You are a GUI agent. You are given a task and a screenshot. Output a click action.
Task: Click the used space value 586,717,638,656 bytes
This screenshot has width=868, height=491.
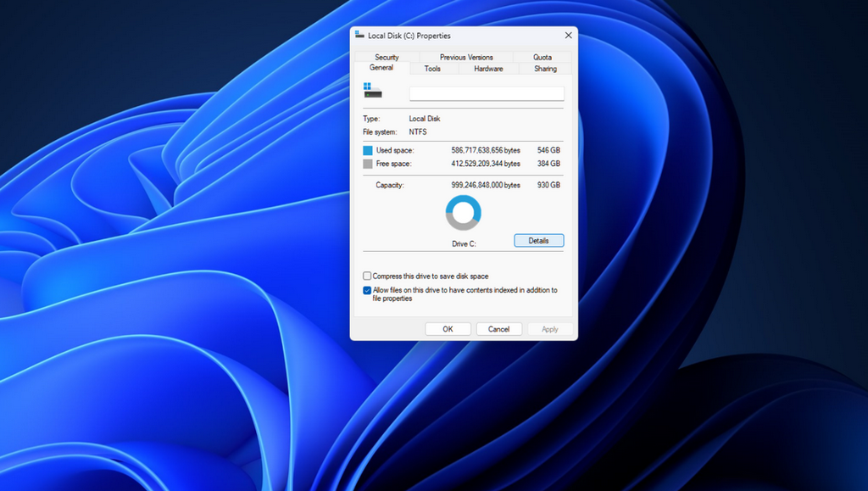coord(486,151)
